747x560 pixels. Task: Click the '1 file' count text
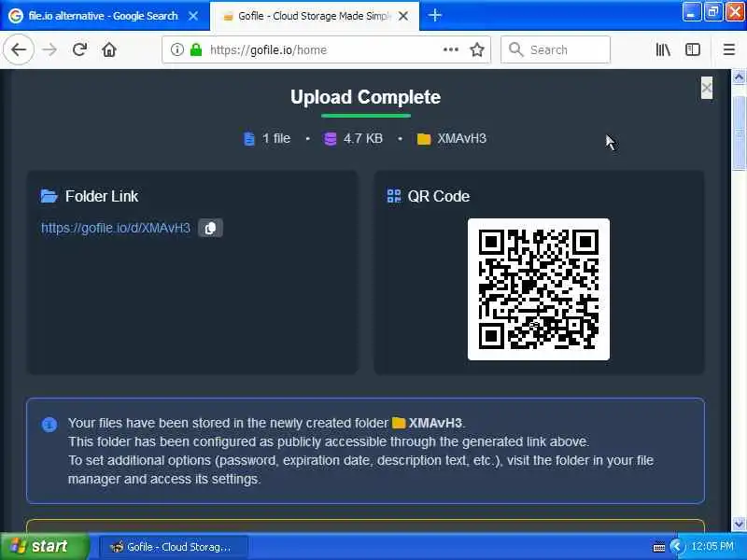tap(276, 138)
